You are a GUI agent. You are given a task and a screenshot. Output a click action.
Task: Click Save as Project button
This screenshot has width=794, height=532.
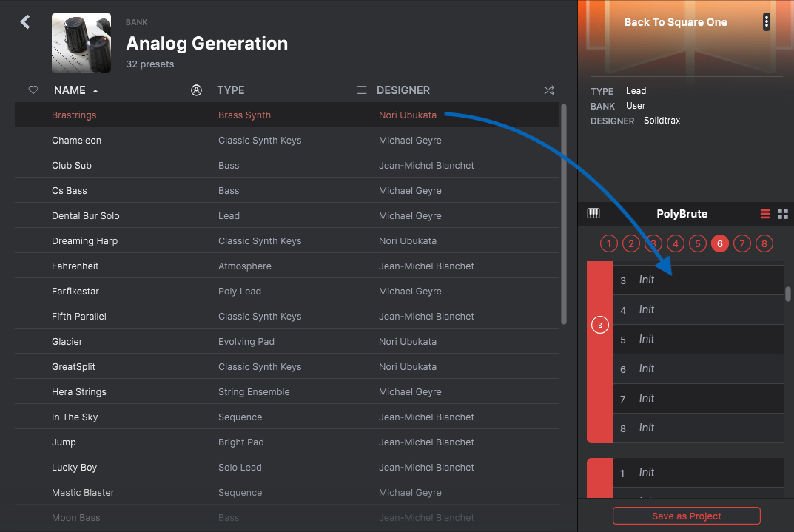point(686,516)
